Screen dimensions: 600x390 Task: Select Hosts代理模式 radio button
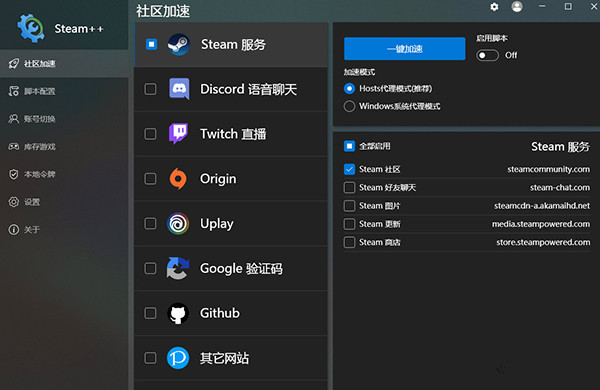pyautogui.click(x=349, y=89)
